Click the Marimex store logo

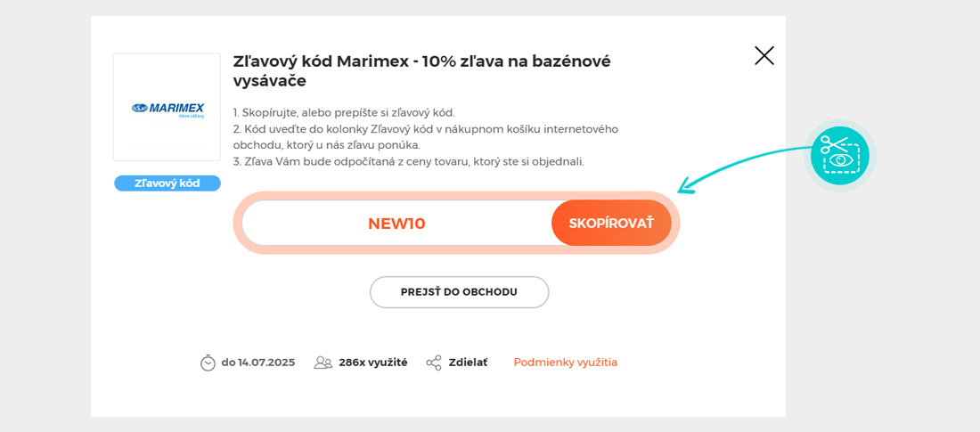point(167,108)
